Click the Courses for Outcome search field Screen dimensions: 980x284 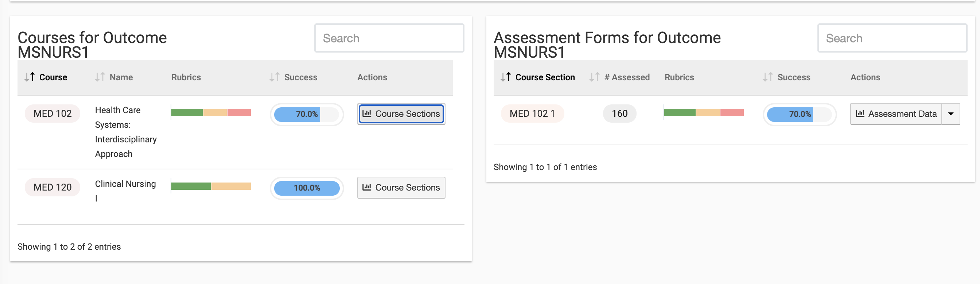pos(389,38)
